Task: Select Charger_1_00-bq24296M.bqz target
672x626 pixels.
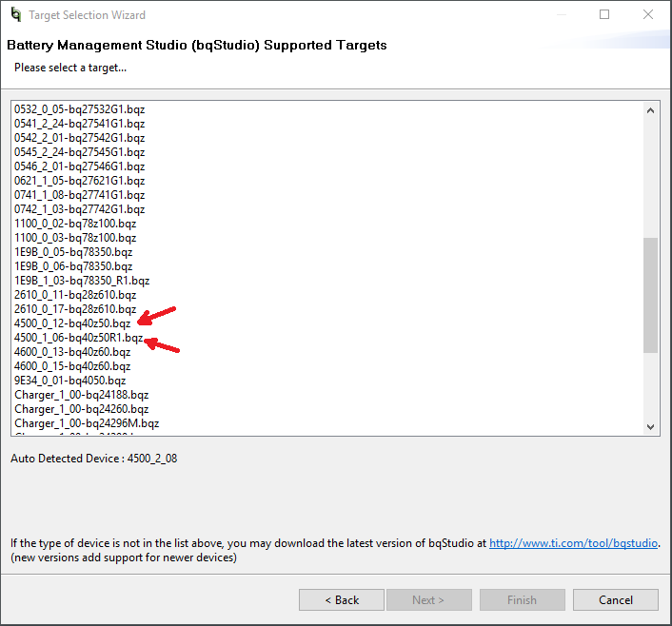Action: pyautogui.click(x=87, y=423)
